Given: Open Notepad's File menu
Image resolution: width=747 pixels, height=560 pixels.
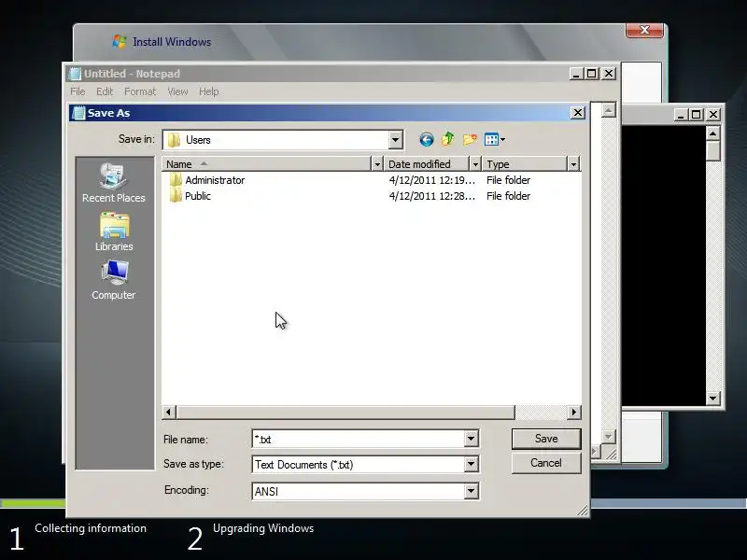Looking at the screenshot, I should (x=78, y=91).
